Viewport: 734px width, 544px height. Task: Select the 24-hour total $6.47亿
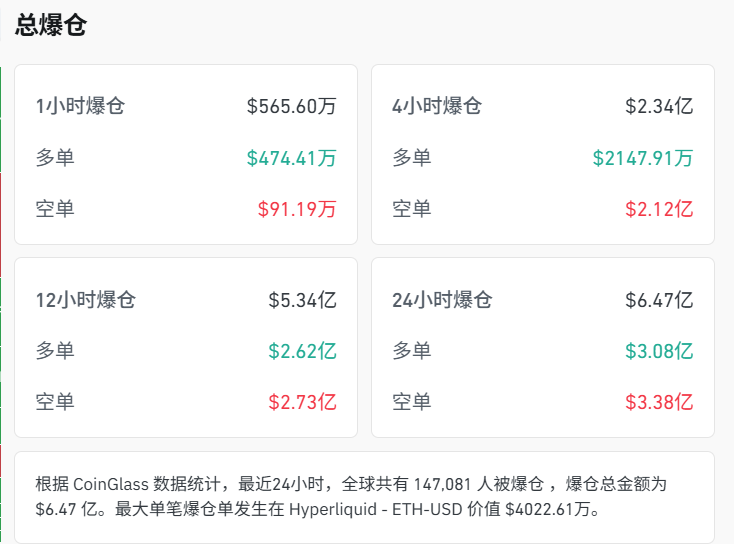659,300
